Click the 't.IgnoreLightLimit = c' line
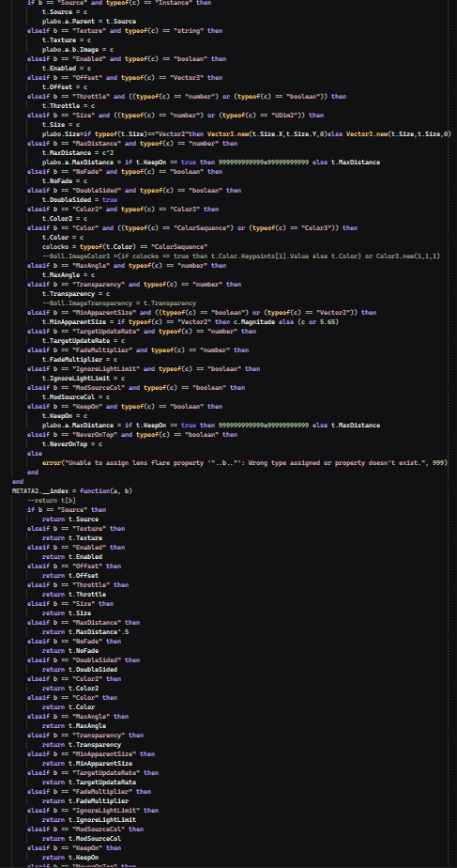457x868 pixels. pos(84,378)
